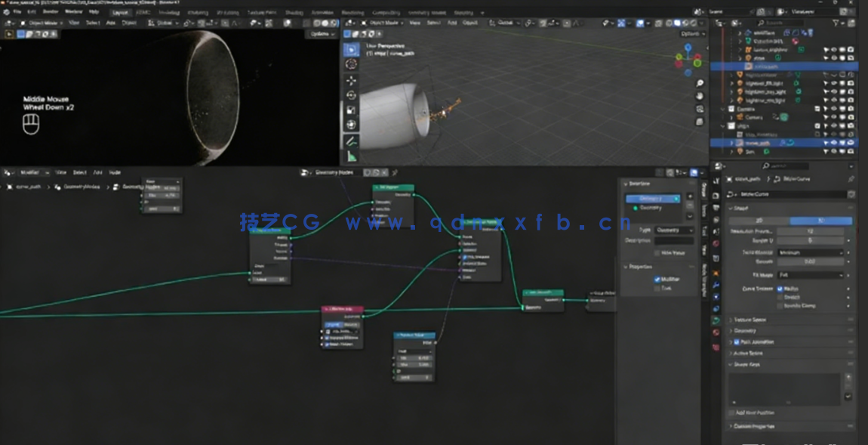Open the Twist Method dropdown set to Minimum
Screen dimensions: 868x445
click(810, 252)
